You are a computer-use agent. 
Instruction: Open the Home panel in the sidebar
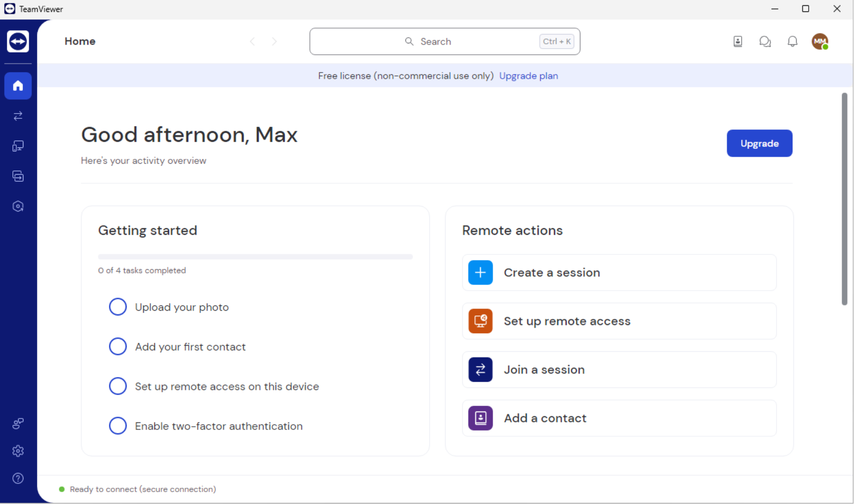click(18, 86)
